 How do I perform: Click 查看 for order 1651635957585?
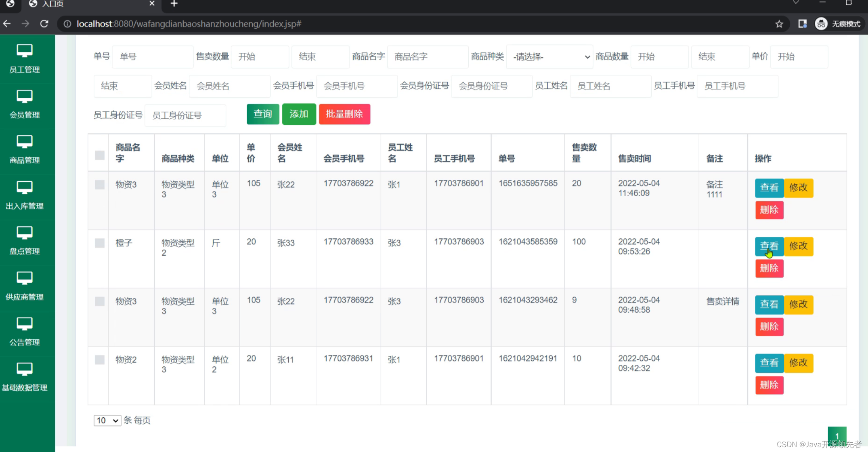[x=769, y=188]
